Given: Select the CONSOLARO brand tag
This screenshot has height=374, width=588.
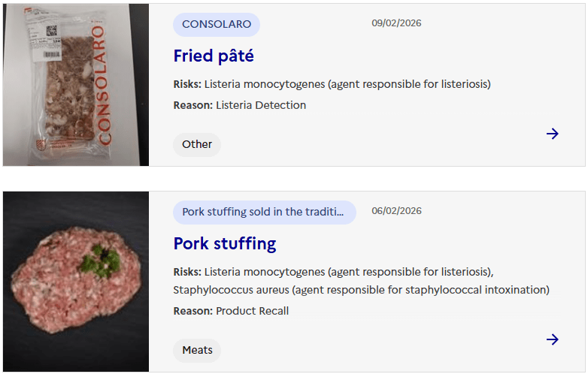Looking at the screenshot, I should coord(217,24).
